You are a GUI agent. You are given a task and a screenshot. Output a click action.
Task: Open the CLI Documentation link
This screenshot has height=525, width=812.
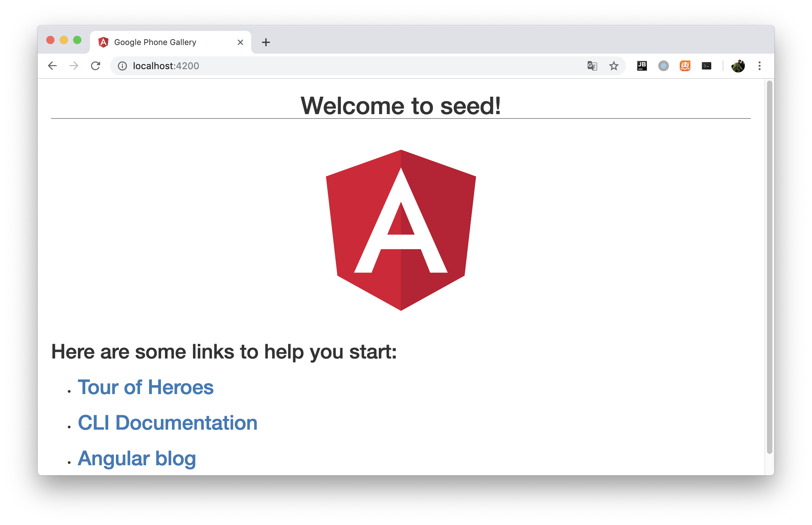click(168, 423)
